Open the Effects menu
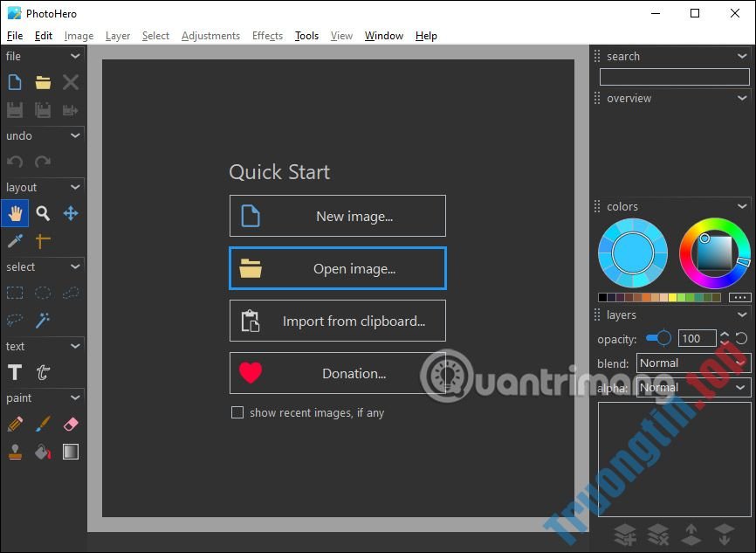The width and height of the screenshot is (756, 553). (267, 36)
